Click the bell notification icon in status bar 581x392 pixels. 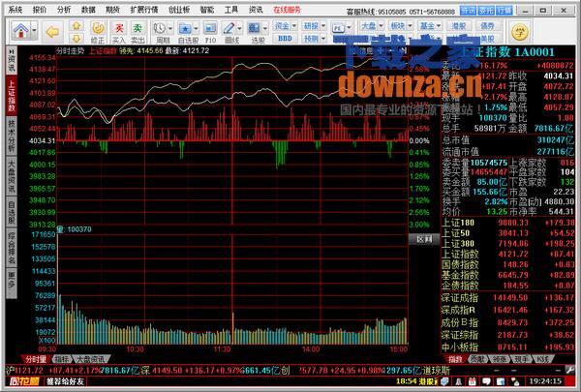point(459,381)
